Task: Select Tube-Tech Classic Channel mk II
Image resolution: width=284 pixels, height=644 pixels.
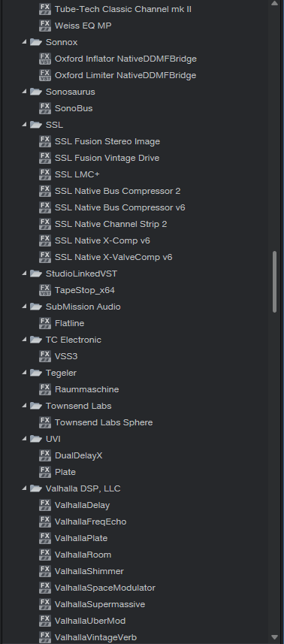Action: tap(123, 9)
